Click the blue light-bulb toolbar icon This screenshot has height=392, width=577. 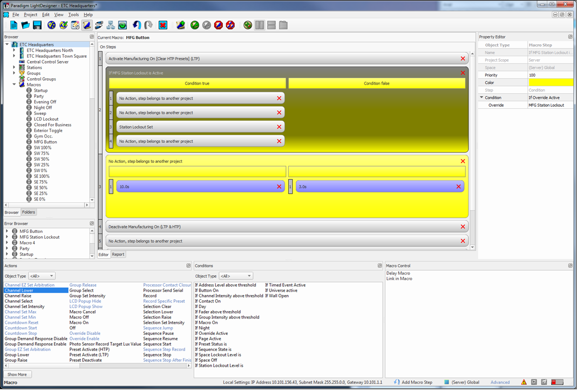(x=51, y=25)
